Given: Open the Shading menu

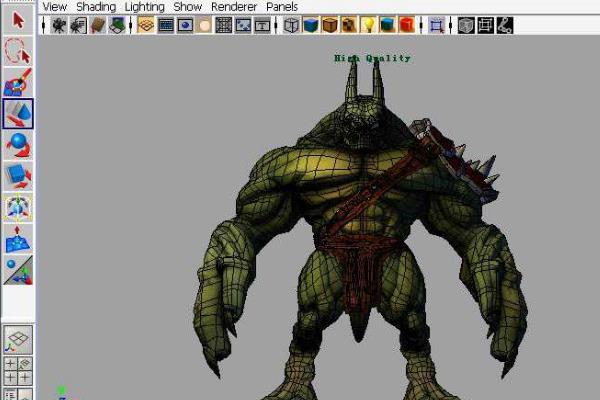Looking at the screenshot, I should point(96,7).
